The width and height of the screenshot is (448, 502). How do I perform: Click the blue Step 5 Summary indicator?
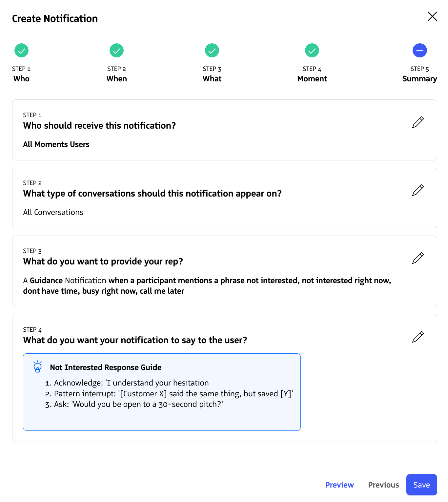click(x=420, y=50)
